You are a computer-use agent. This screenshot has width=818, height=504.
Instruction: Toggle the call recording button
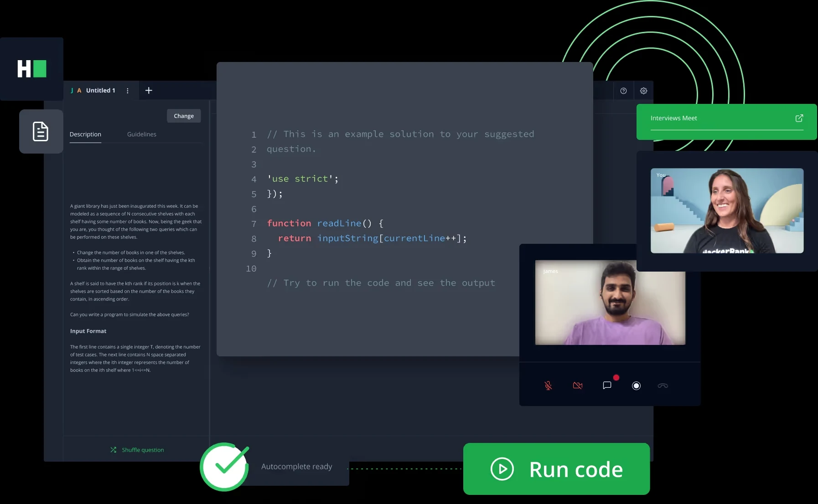coord(636,386)
